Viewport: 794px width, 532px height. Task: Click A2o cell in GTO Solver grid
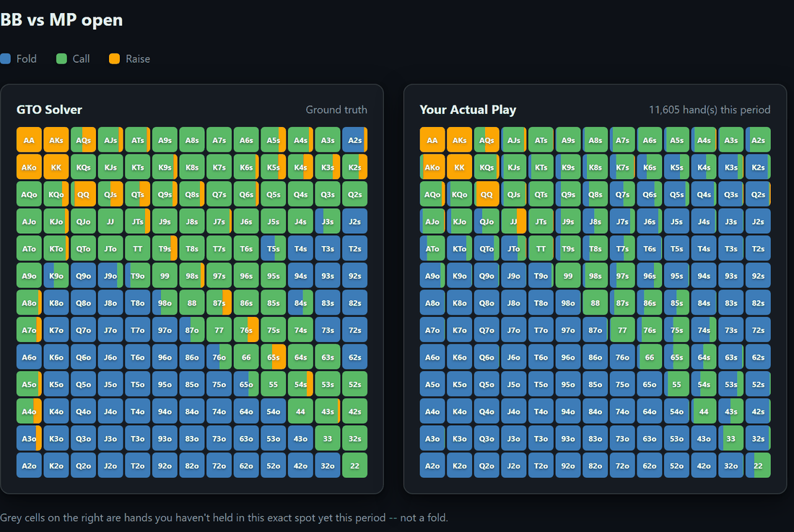tap(29, 466)
